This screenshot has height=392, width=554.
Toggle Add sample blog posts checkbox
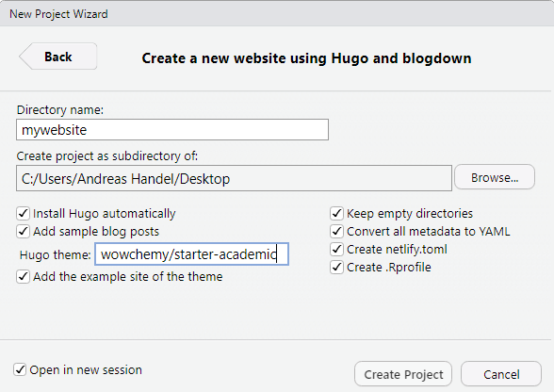[x=23, y=232]
